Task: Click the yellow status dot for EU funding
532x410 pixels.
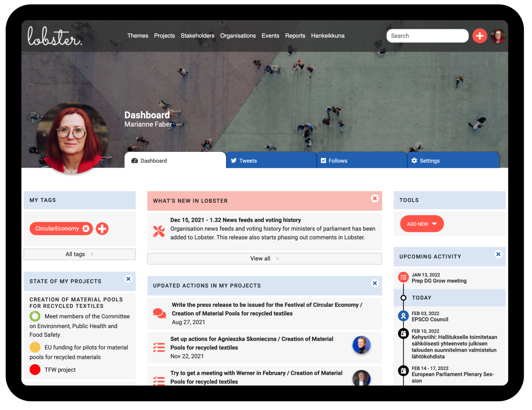Action: point(35,347)
